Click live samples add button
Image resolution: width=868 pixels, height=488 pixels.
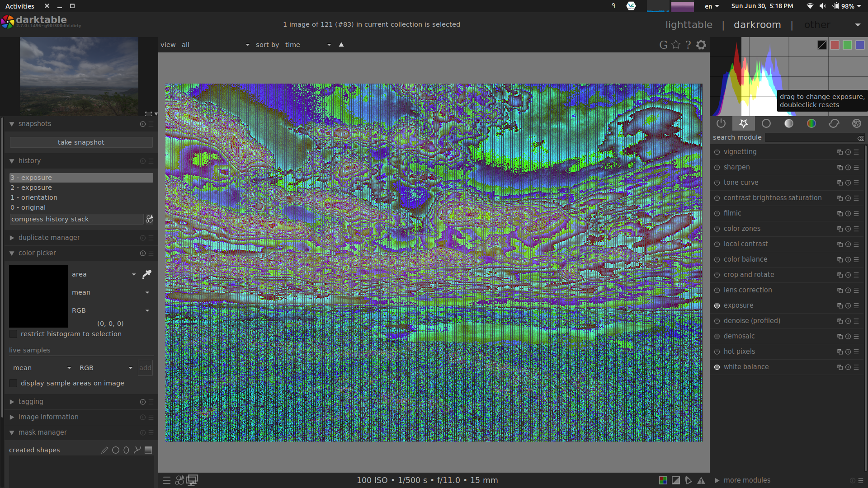point(145,368)
